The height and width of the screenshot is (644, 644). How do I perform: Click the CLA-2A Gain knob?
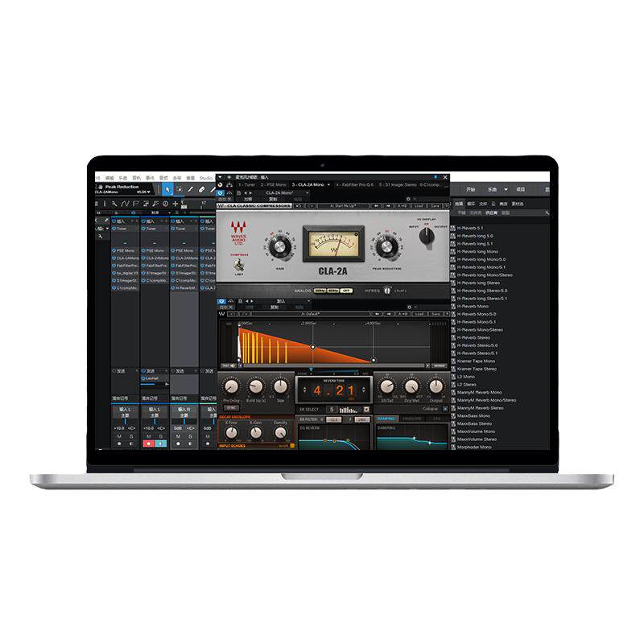tap(279, 247)
